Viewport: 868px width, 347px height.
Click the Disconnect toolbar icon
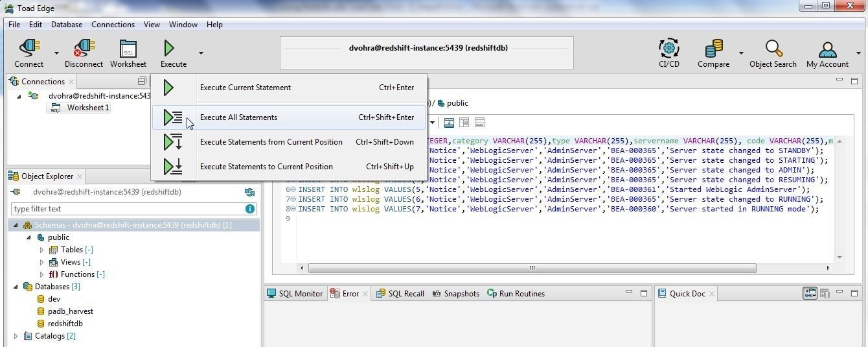[x=84, y=48]
